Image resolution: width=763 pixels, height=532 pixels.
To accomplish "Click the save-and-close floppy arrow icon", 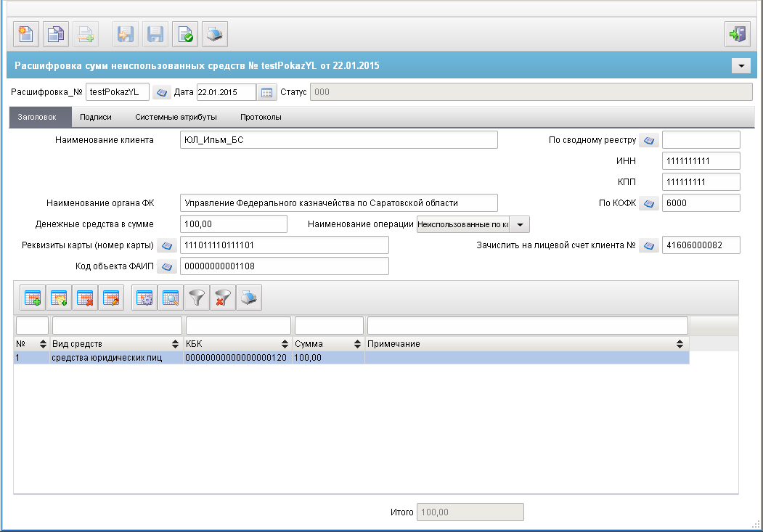I will tap(126, 34).
